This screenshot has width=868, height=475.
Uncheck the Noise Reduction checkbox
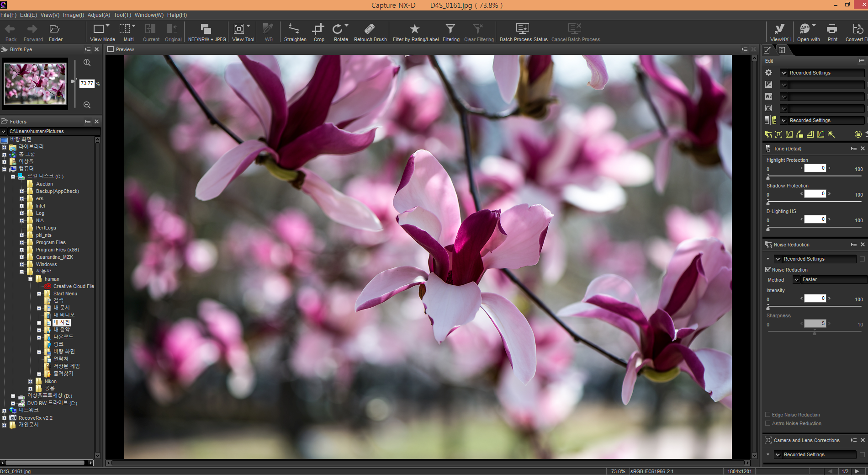768,270
